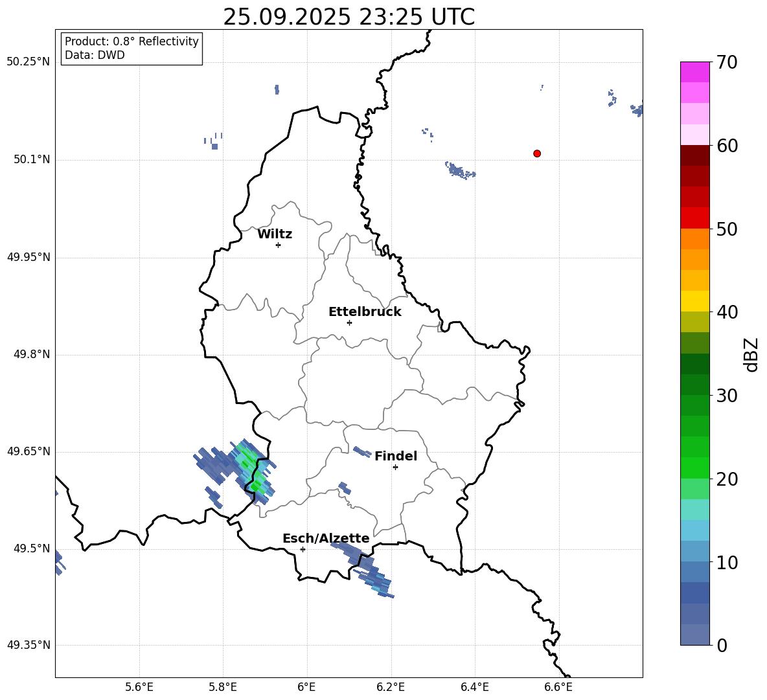767x700 pixels.
Task: Click the 30 tick label on the colorbar
Action: coord(727,396)
